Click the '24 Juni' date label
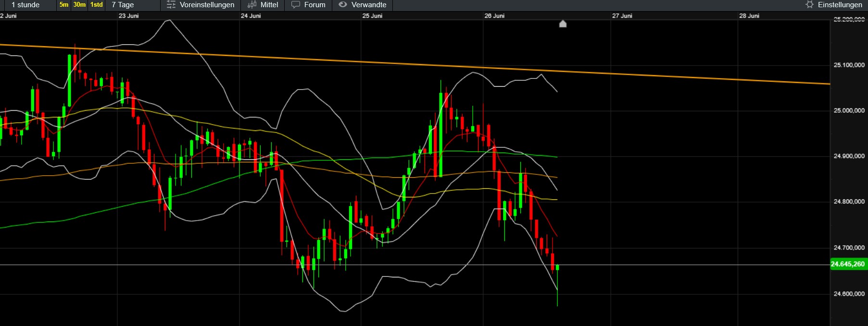The width and height of the screenshot is (868, 326). click(x=251, y=16)
